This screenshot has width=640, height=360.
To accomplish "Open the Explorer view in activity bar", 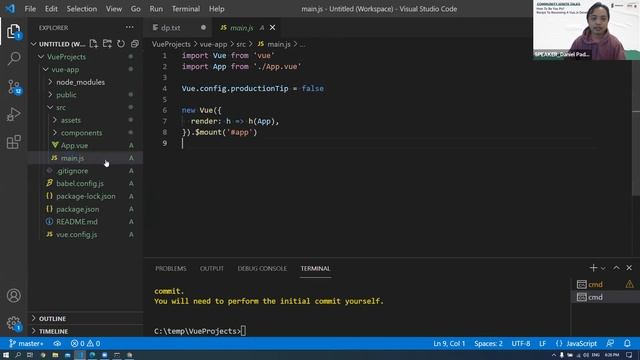I will click(x=13, y=31).
